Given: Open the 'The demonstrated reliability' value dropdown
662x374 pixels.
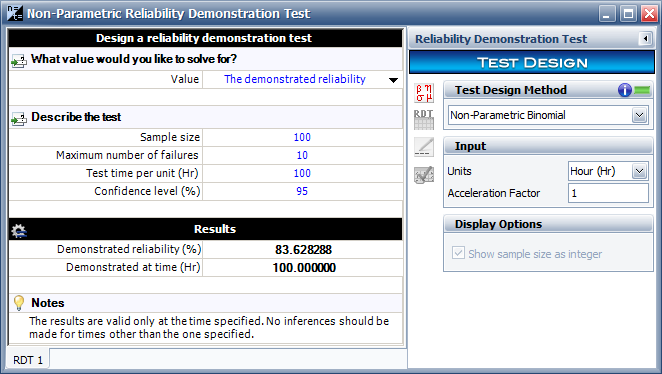Looking at the screenshot, I should pos(393,80).
